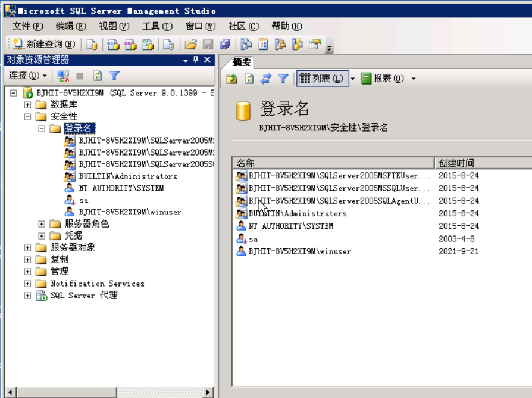Collapse the Logins (登录名) folder

click(x=42, y=129)
